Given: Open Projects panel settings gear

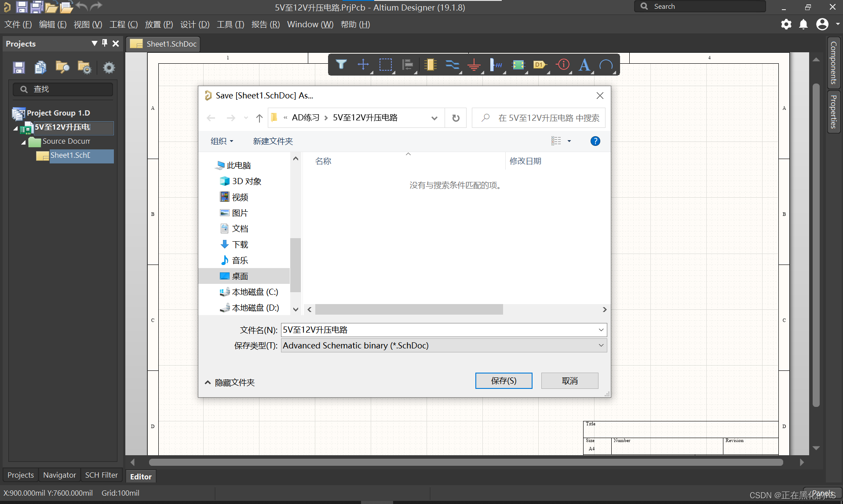Looking at the screenshot, I should 109,67.
